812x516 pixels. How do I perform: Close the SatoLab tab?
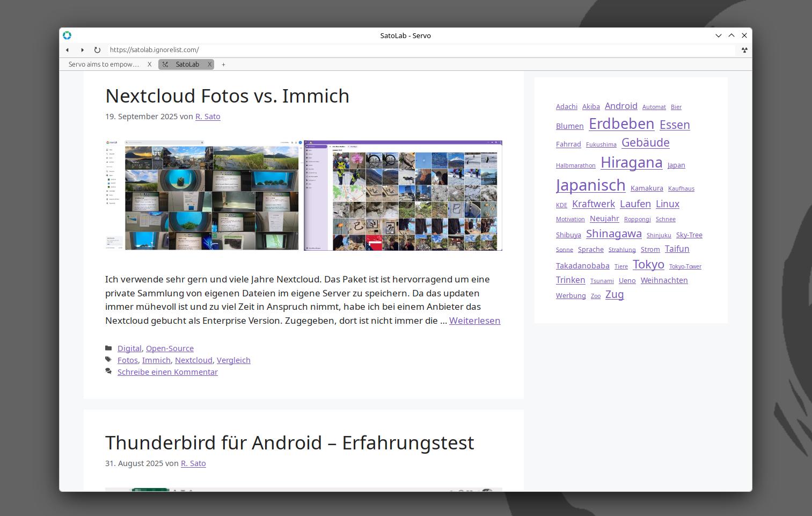(x=209, y=64)
